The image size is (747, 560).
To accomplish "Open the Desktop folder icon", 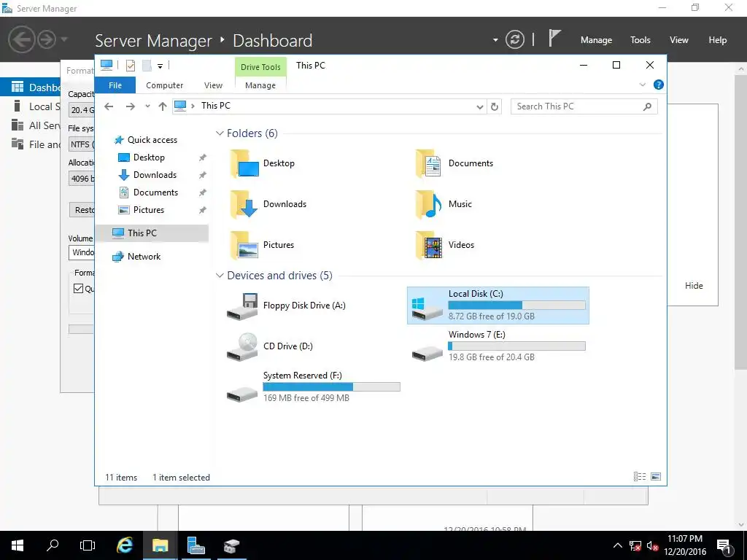I will click(244, 164).
